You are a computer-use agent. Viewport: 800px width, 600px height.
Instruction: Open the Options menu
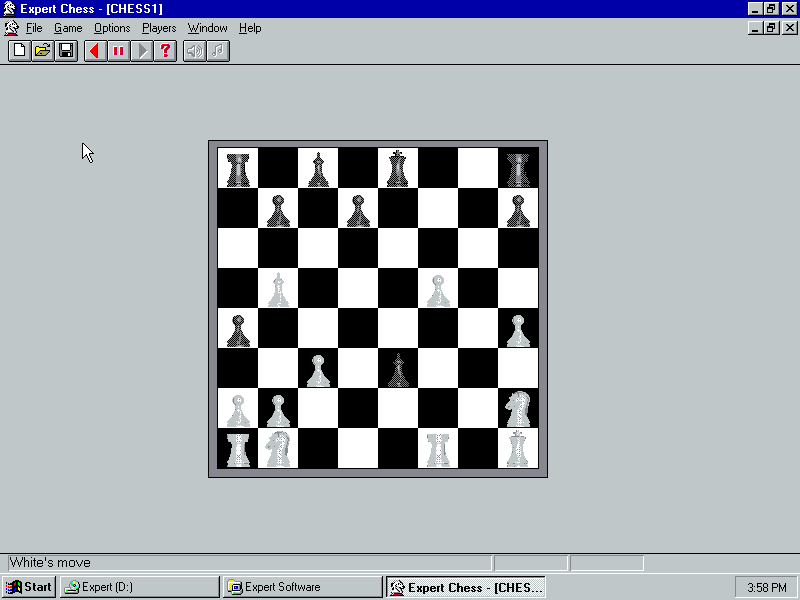point(112,28)
